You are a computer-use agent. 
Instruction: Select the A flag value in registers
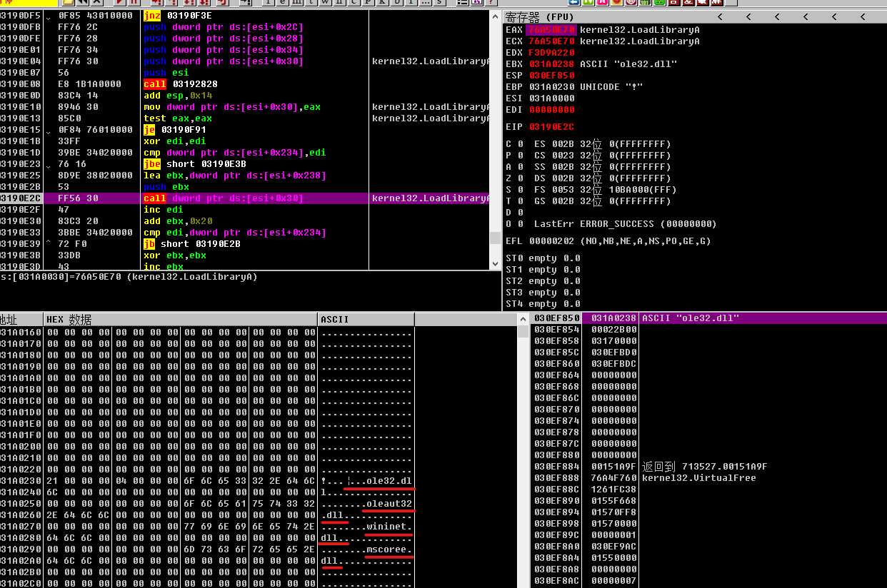[x=520, y=167]
